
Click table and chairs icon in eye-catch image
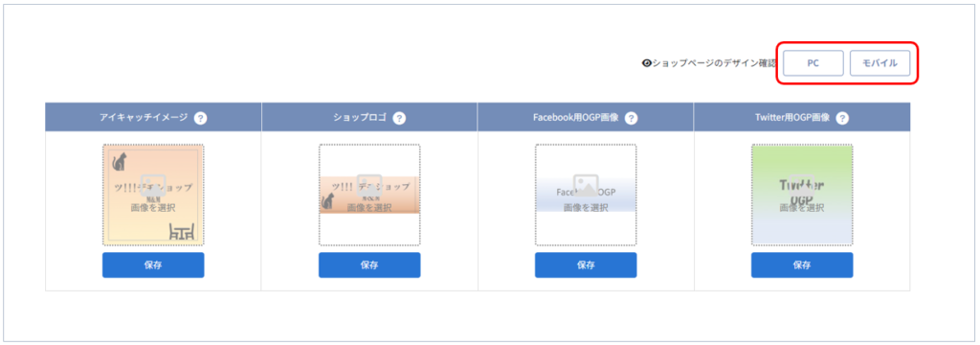click(x=182, y=232)
